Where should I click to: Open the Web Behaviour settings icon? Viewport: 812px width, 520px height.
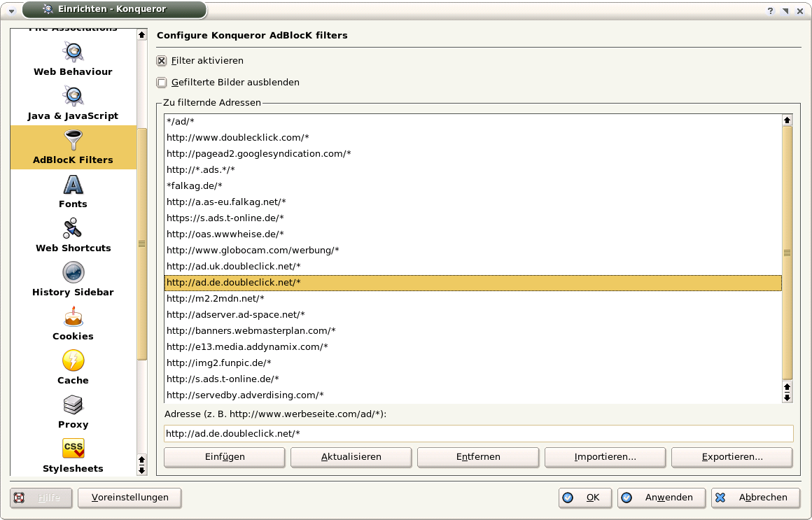click(x=73, y=52)
